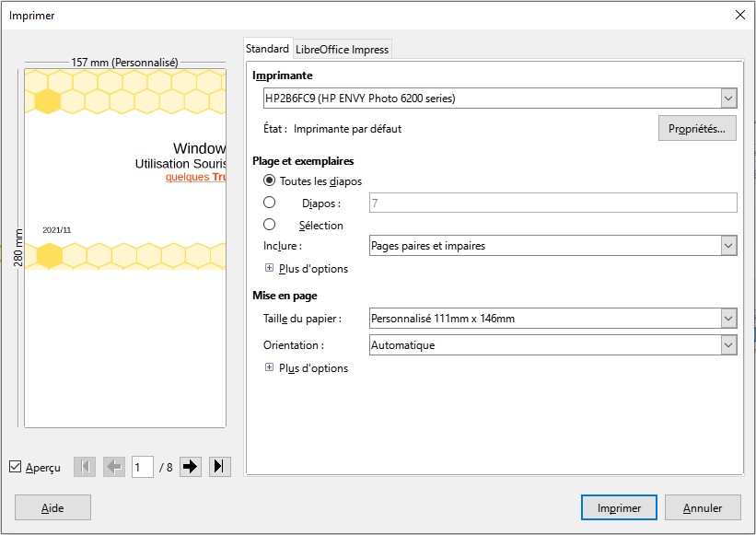Select the Standard tab

click(x=267, y=49)
